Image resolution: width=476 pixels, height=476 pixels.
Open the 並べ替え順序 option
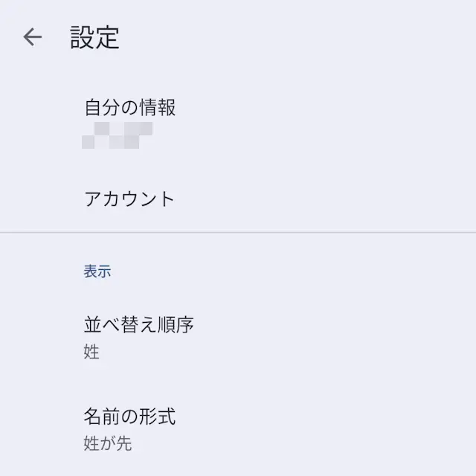click(x=139, y=335)
